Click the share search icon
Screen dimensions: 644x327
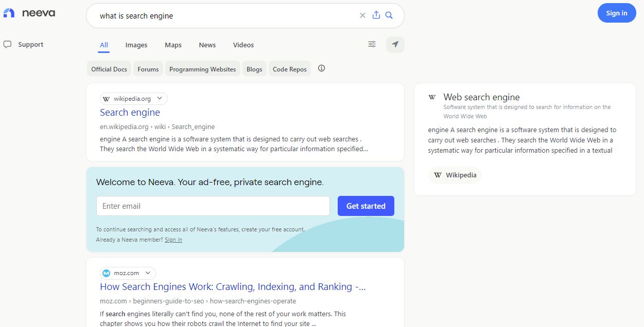pos(376,15)
